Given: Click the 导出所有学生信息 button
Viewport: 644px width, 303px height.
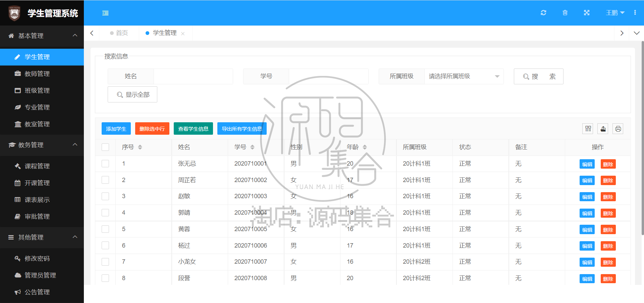Looking at the screenshot, I should (242, 129).
